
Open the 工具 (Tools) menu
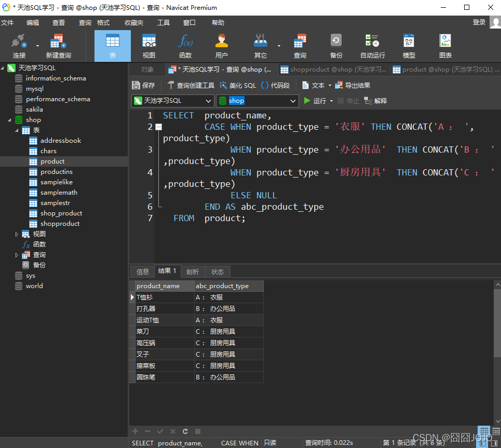coord(163,23)
